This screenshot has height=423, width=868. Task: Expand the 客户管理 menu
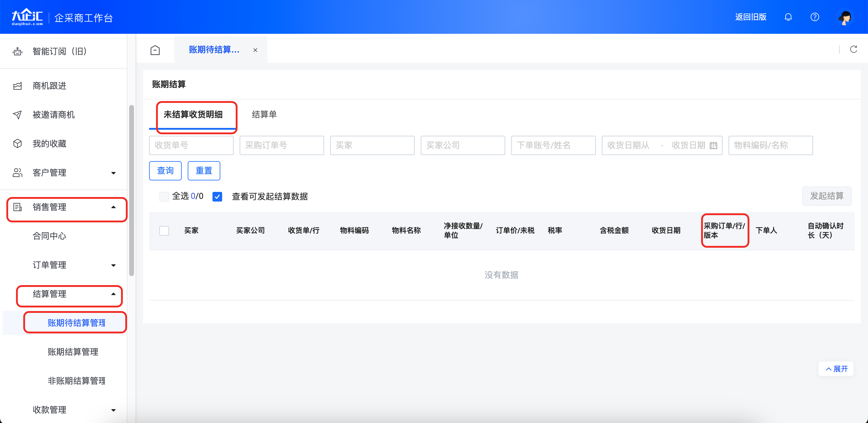coord(113,173)
